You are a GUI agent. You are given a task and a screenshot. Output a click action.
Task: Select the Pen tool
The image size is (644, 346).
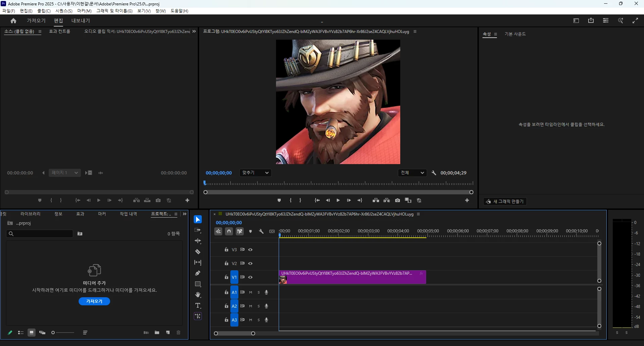tap(198, 273)
